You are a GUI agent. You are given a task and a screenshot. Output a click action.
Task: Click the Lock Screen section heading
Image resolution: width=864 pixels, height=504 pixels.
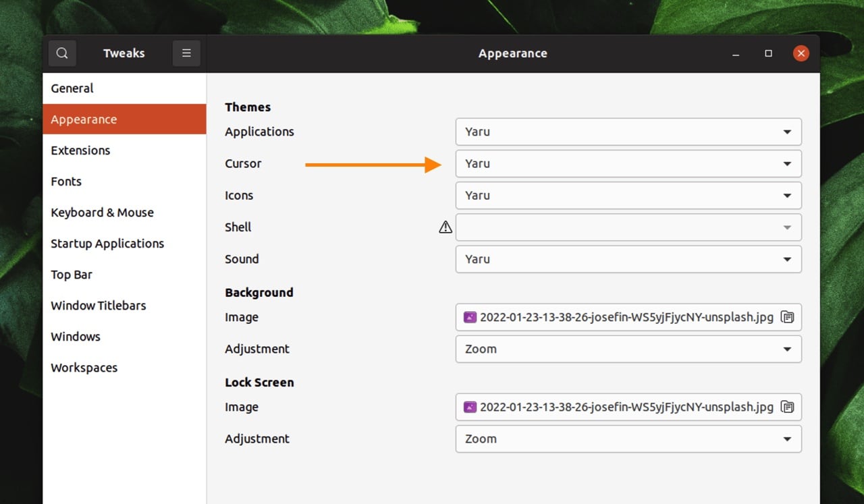259,383
